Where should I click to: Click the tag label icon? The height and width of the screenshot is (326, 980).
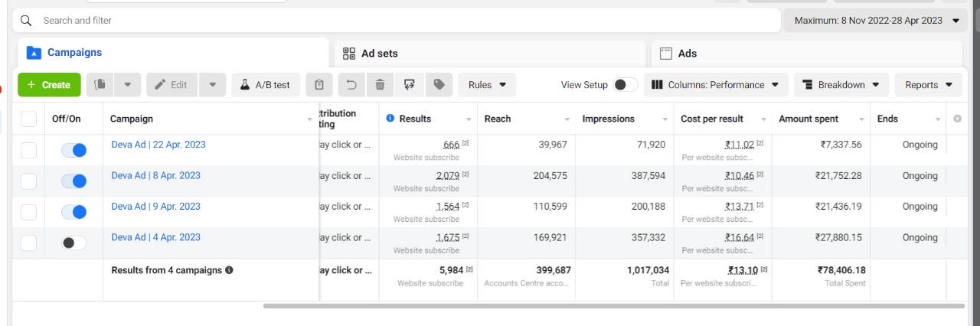coord(439,85)
